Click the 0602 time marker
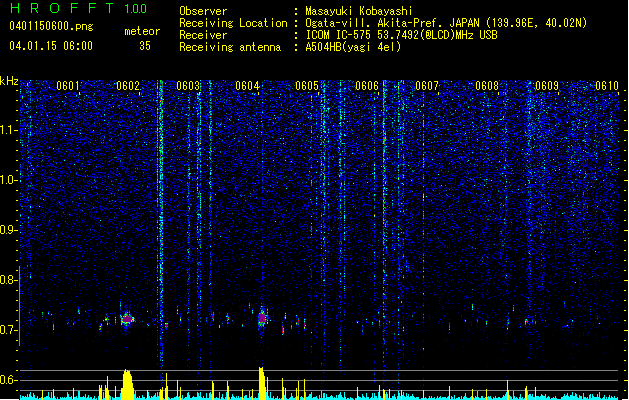The width and height of the screenshot is (629, 400). (128, 86)
